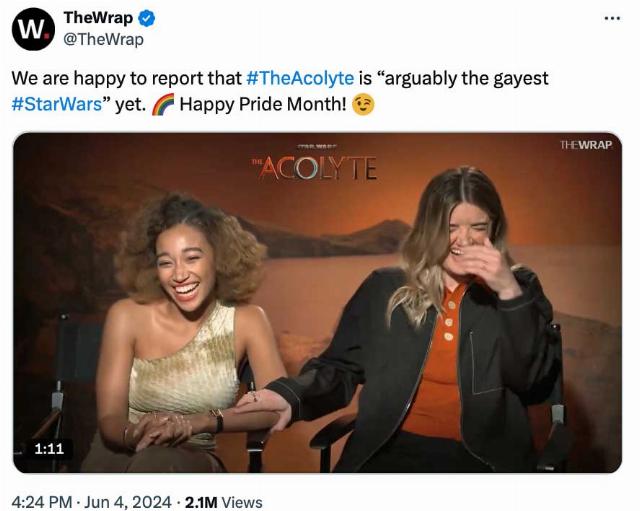Click the Happy Pride Month text
Screen dimensions: 640x511
point(263,104)
